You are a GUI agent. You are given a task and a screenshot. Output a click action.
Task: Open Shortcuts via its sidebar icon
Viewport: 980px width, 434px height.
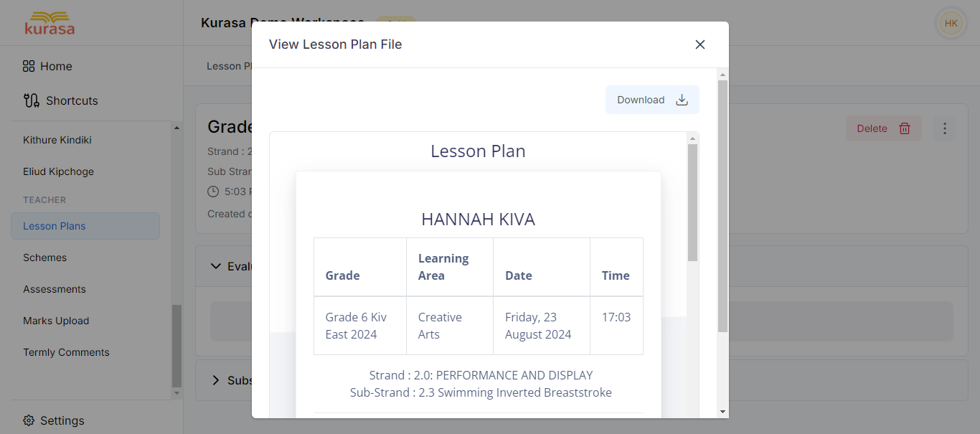[30, 100]
